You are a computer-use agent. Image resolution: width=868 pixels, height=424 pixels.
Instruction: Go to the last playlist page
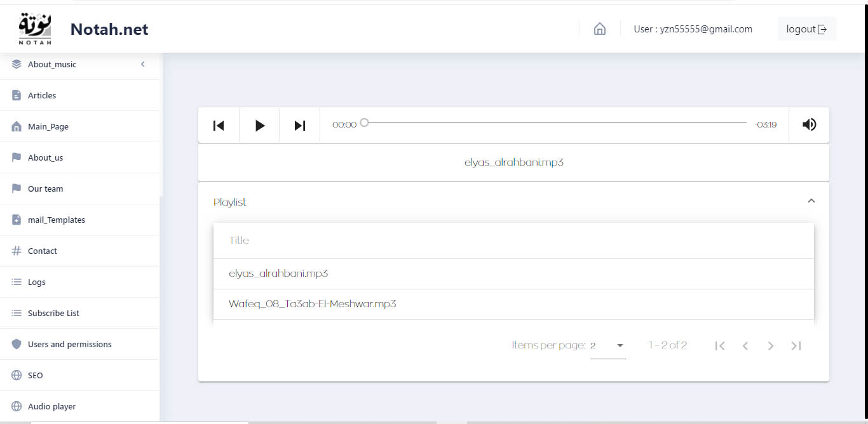[x=796, y=346]
